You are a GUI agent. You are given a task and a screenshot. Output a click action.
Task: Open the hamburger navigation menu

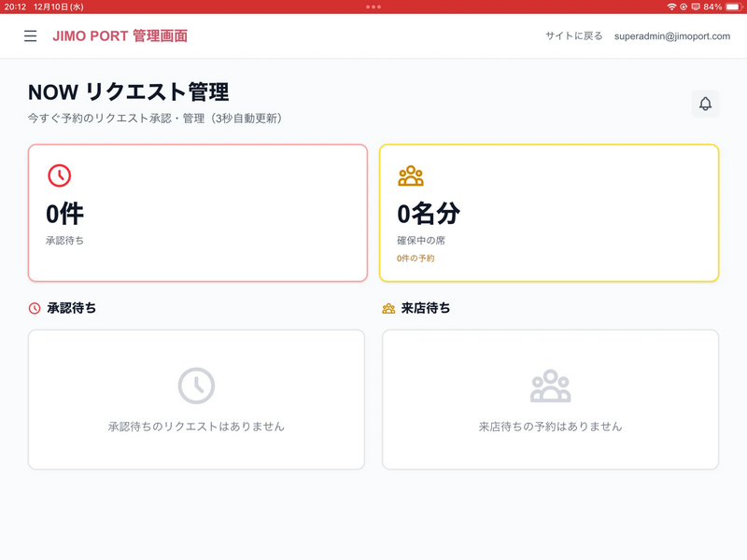31,36
